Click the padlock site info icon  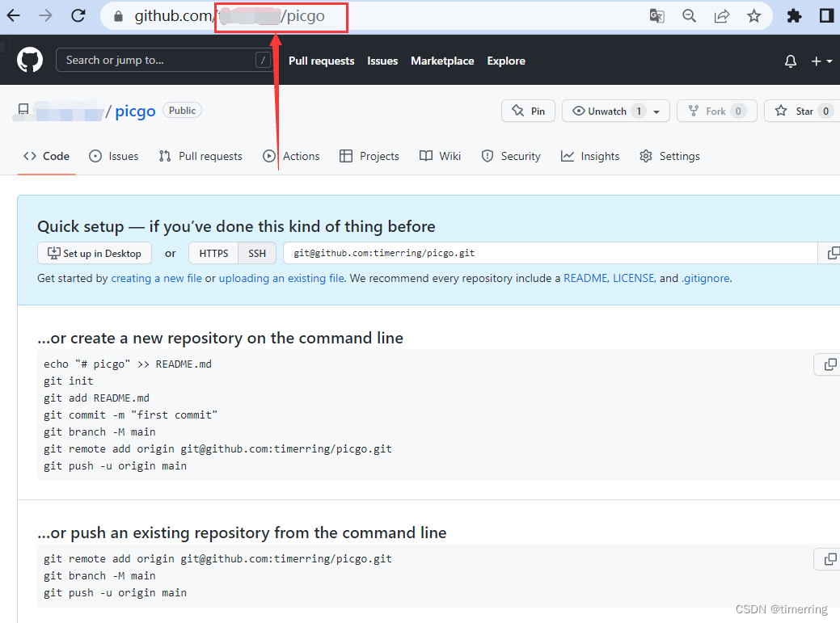click(x=118, y=17)
